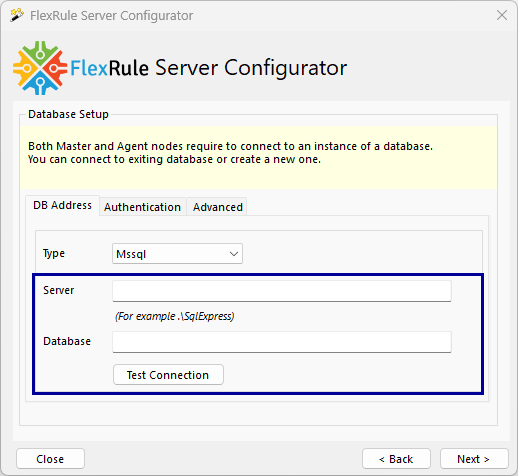The height and width of the screenshot is (476, 518).
Task: Return with the Back button
Action: [x=396, y=459]
